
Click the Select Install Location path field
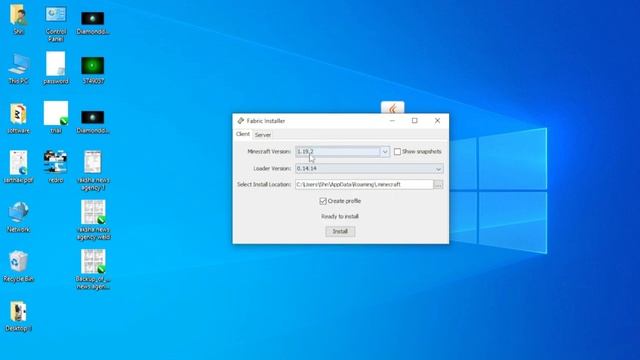click(364, 184)
